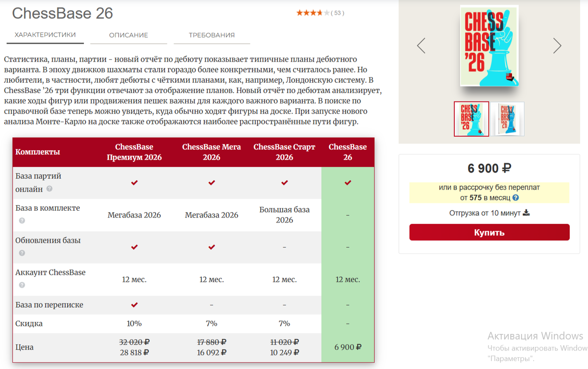
Task: Click the Цена row label
Action: [24, 347]
